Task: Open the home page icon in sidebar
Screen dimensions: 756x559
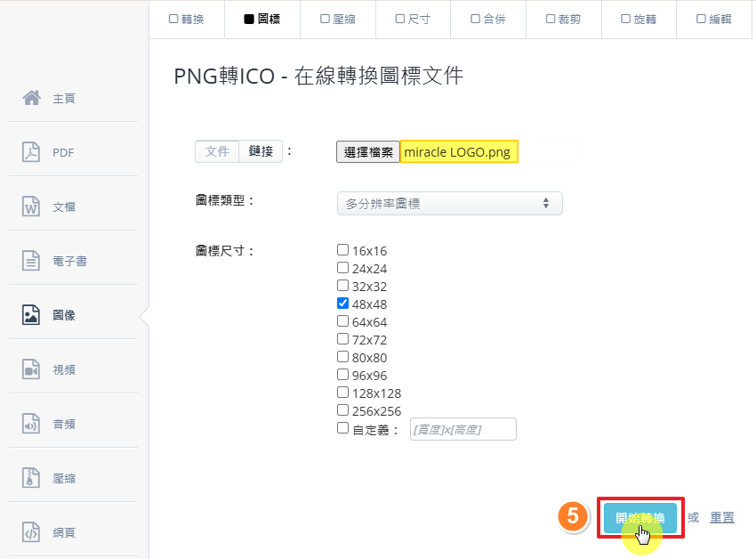Action: point(32,98)
